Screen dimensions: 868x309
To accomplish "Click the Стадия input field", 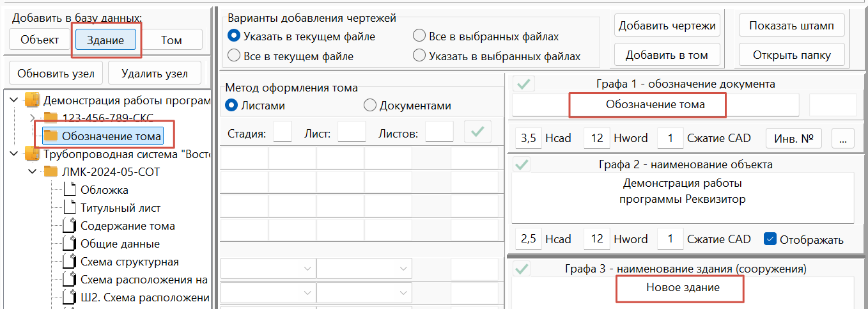I will point(283,132).
